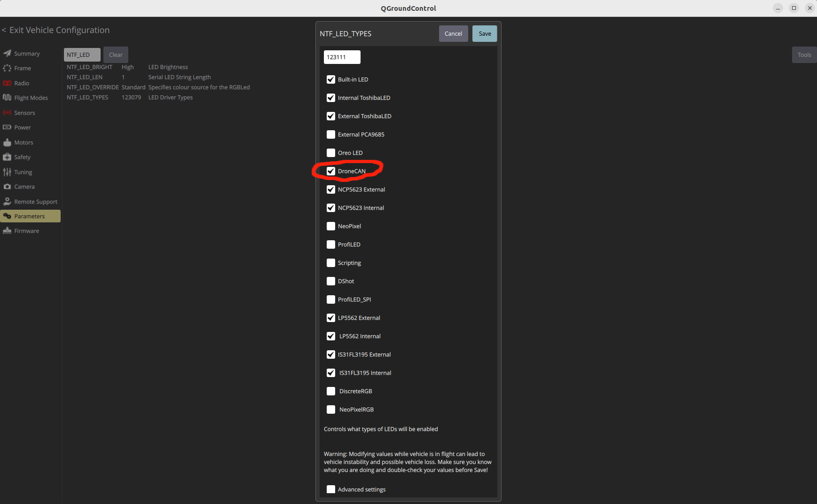The width and height of the screenshot is (817, 504).
Task: Disable the Built-in LED checkbox
Action: pos(331,79)
